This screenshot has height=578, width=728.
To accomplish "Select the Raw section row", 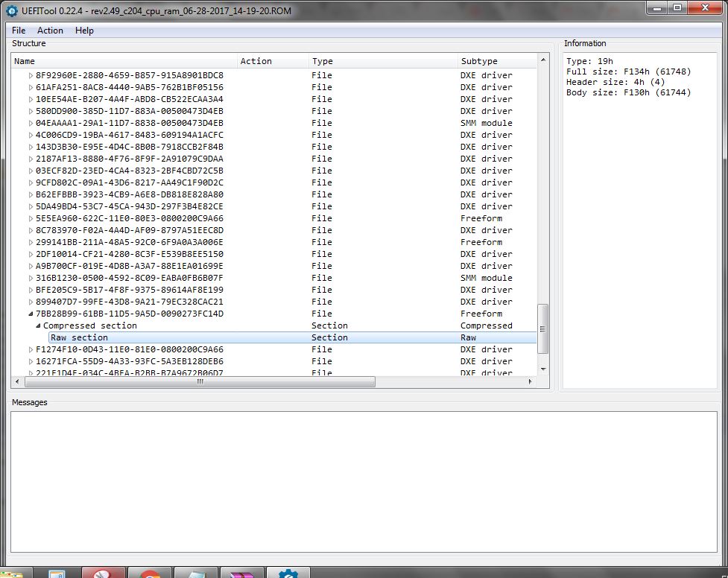I will tap(293, 337).
